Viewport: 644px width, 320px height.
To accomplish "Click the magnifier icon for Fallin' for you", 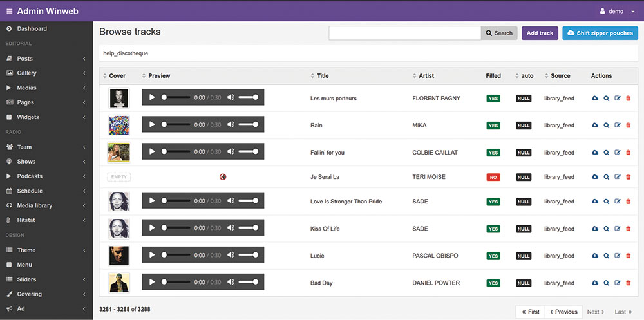I will click(606, 153).
